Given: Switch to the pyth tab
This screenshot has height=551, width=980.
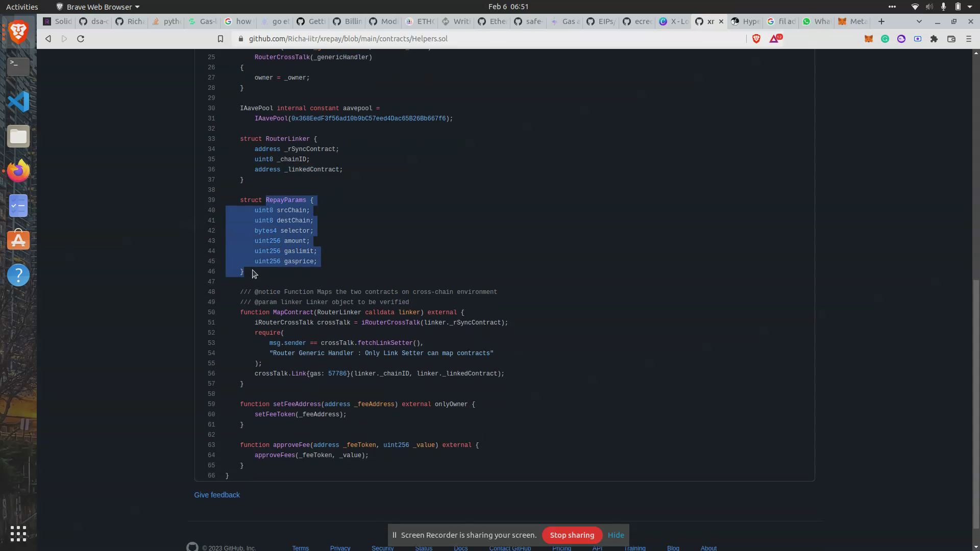Looking at the screenshot, I should pos(166,21).
